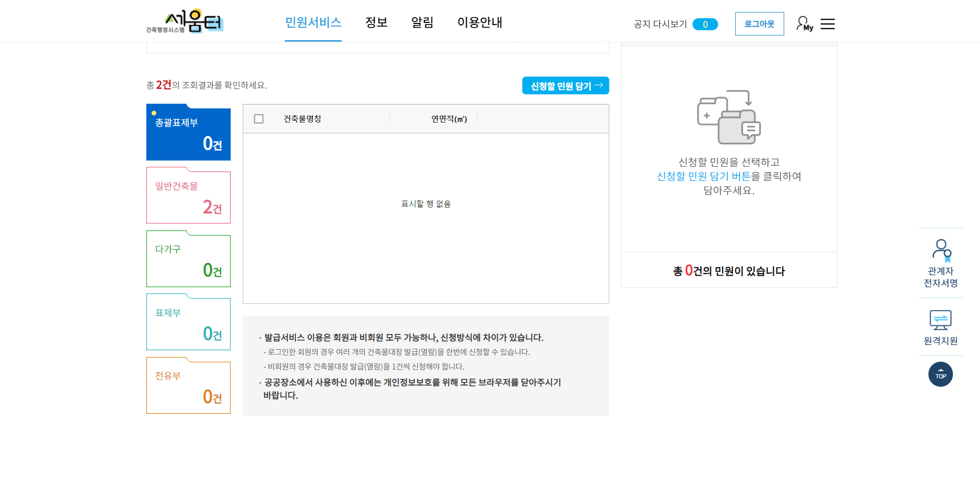Click the arrow icon in 신청할 민원 담기

pos(599,85)
